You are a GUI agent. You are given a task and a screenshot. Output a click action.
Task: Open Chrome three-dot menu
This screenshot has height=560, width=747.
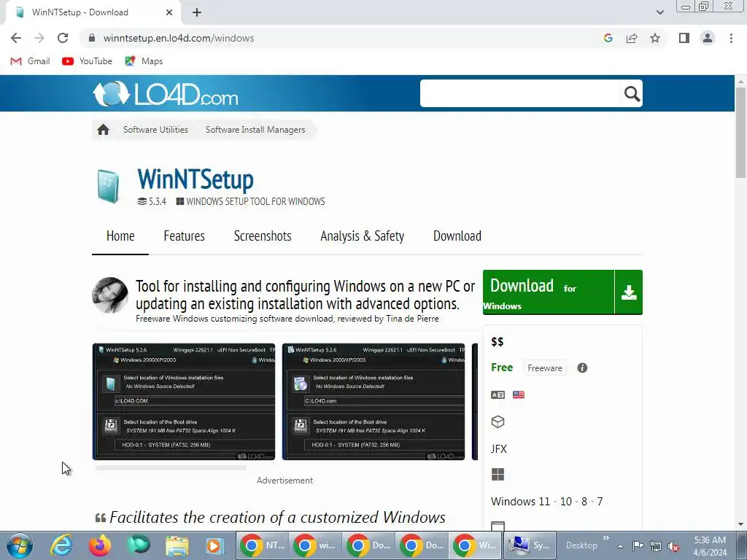731,38
